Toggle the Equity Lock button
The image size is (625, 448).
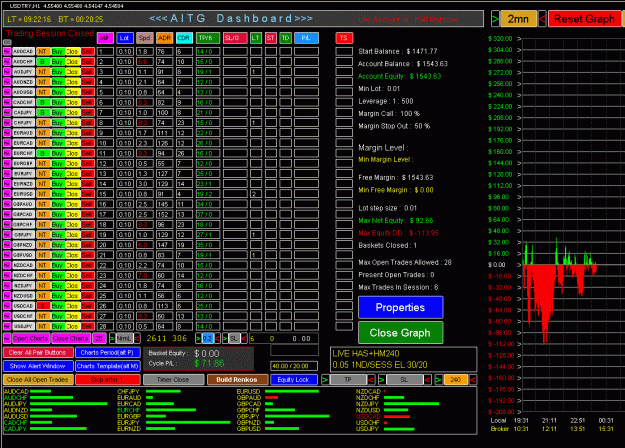pyautogui.click(x=294, y=379)
